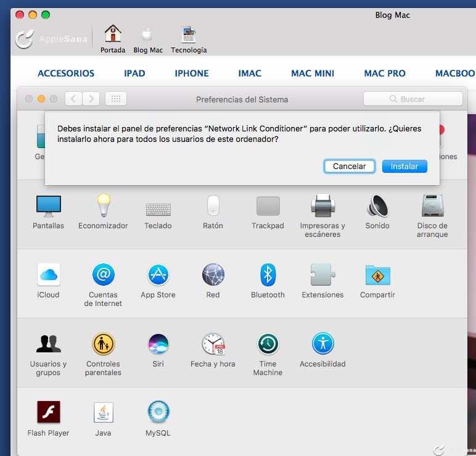Open the ACCESORIOS menu section
This screenshot has height=456, width=476.
66,73
